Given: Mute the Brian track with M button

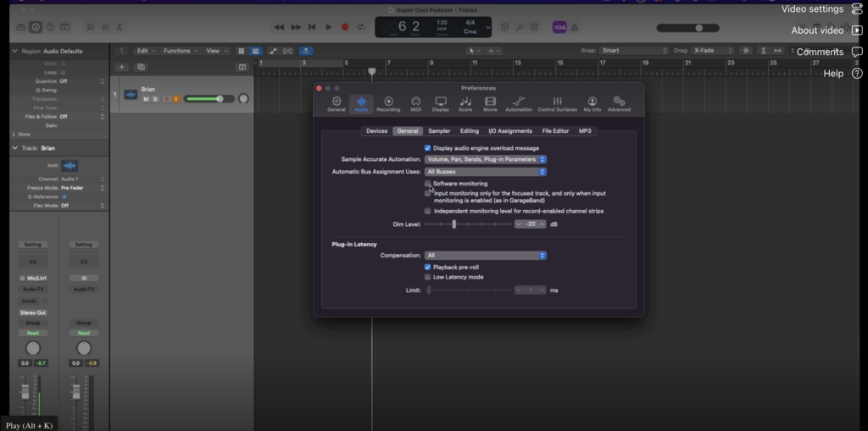Looking at the screenshot, I should (x=146, y=99).
